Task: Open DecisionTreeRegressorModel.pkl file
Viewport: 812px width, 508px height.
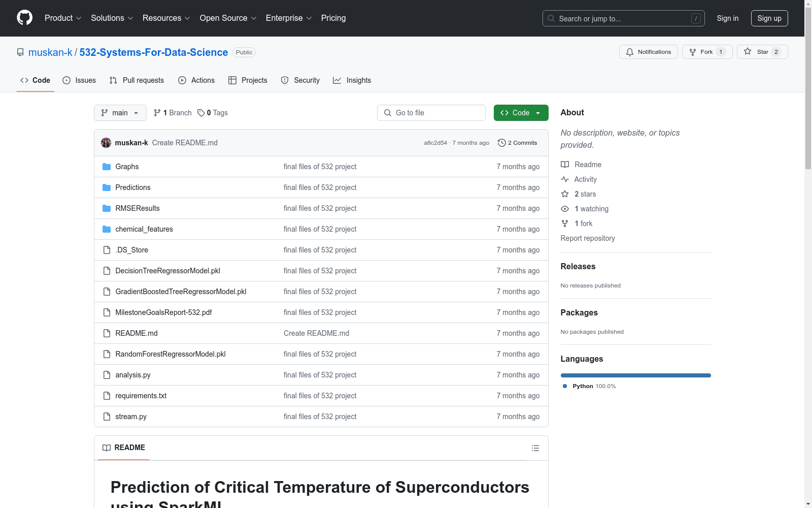Action: (x=167, y=271)
